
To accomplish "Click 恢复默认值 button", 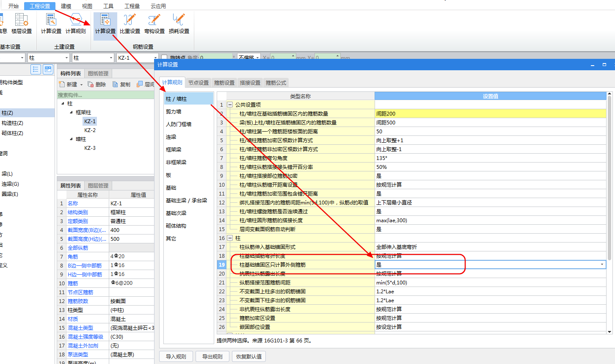I will click(249, 356).
